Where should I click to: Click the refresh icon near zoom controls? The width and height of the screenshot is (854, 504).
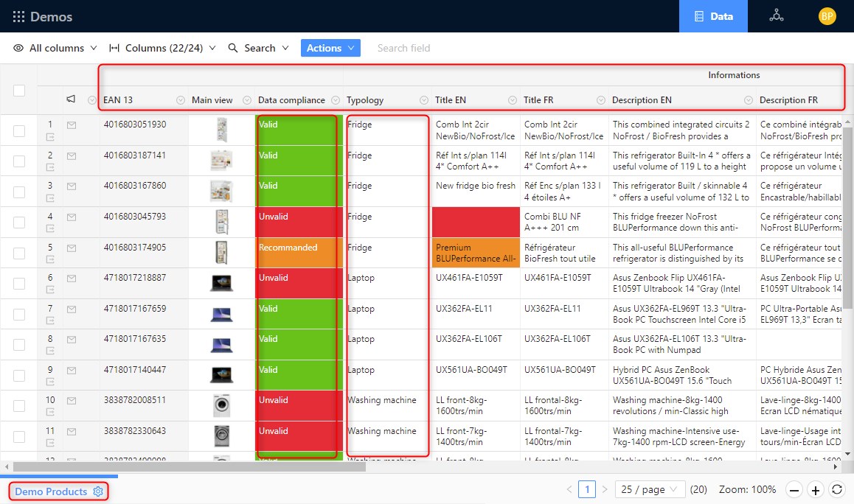pyautogui.click(x=836, y=490)
